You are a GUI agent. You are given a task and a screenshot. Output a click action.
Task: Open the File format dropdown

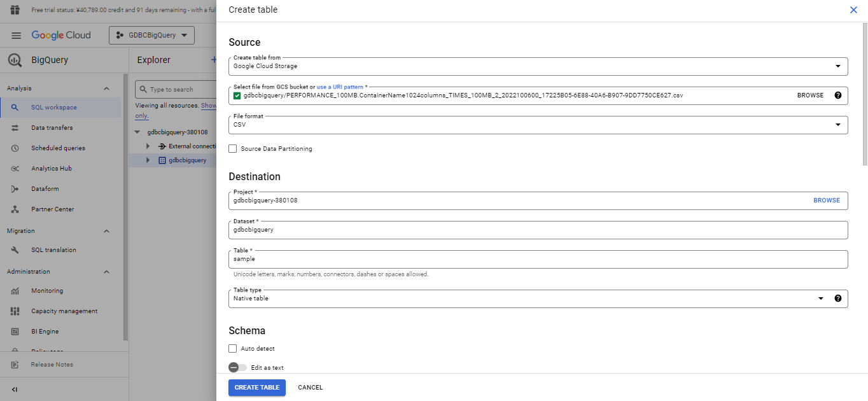[538, 125]
